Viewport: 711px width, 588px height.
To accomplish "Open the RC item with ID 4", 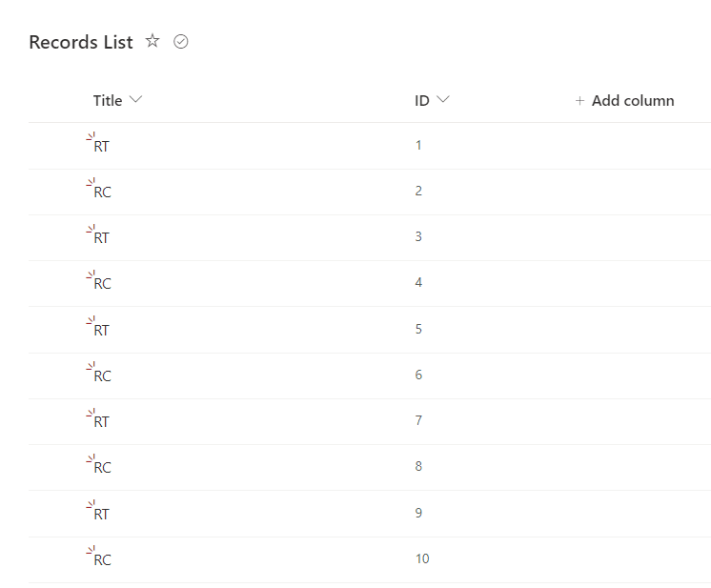I will [102, 284].
